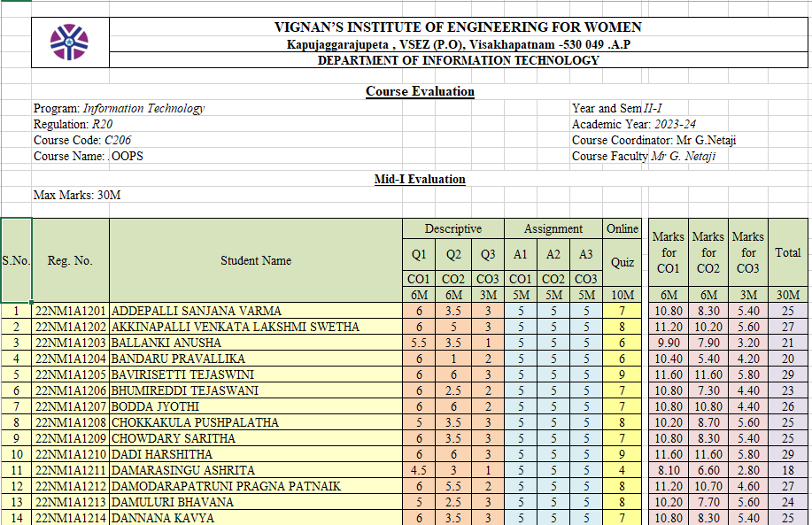
Task: Select student CHOWDARY SARITHA
Action: 256,438
